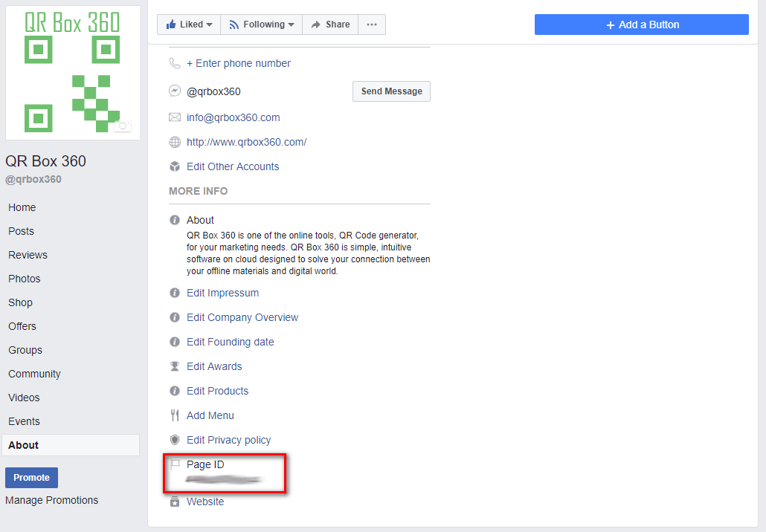Screen dimensions: 766x532
Task: Go to the Posts tab in sidebar
Action: 21,231
